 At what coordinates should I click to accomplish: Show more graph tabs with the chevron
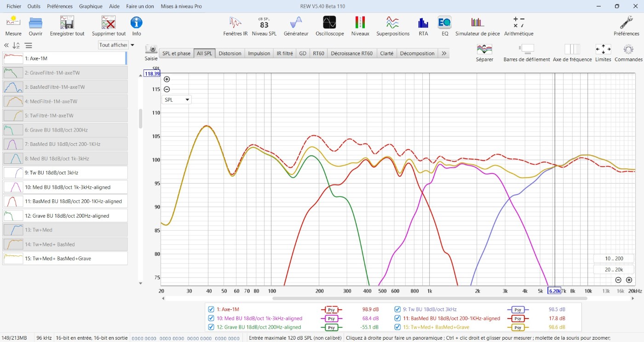(x=443, y=53)
